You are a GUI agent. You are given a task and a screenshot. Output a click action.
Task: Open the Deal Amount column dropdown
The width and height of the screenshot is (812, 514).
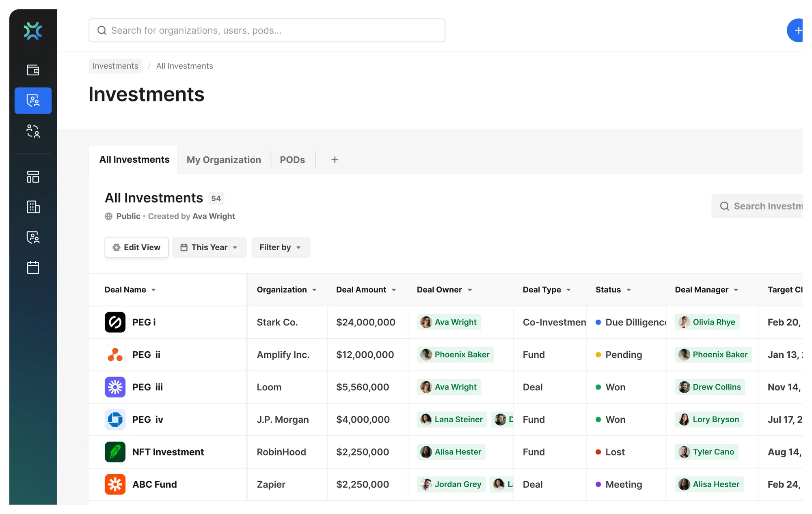[x=393, y=290]
